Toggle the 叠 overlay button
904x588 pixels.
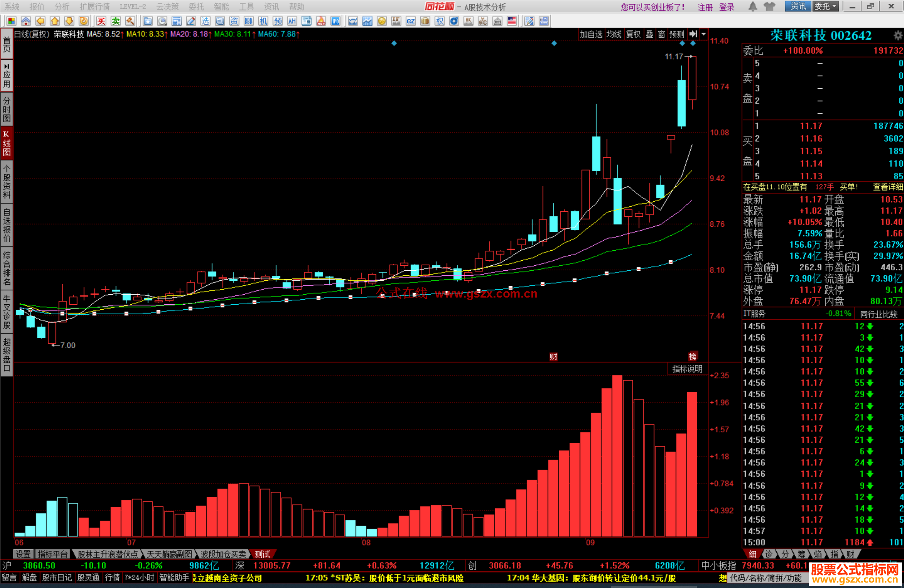[650, 34]
